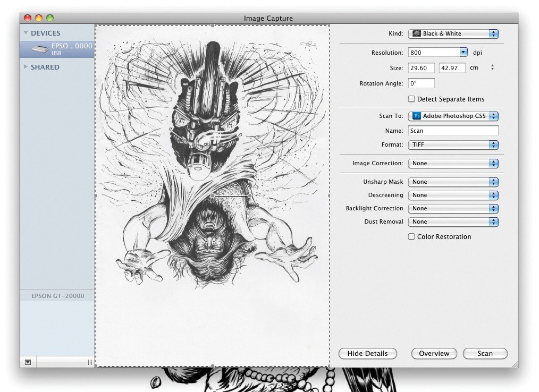Select the EPSO...0000 USB device row

click(57, 49)
